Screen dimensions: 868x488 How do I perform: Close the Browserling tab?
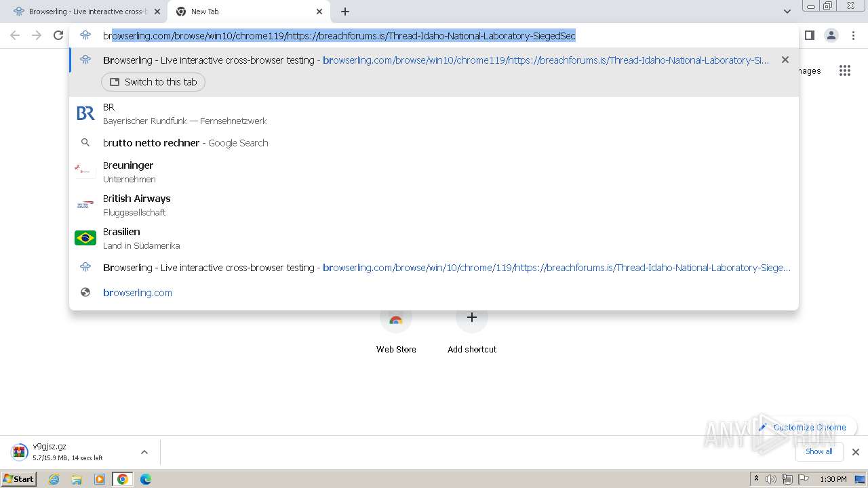point(157,12)
